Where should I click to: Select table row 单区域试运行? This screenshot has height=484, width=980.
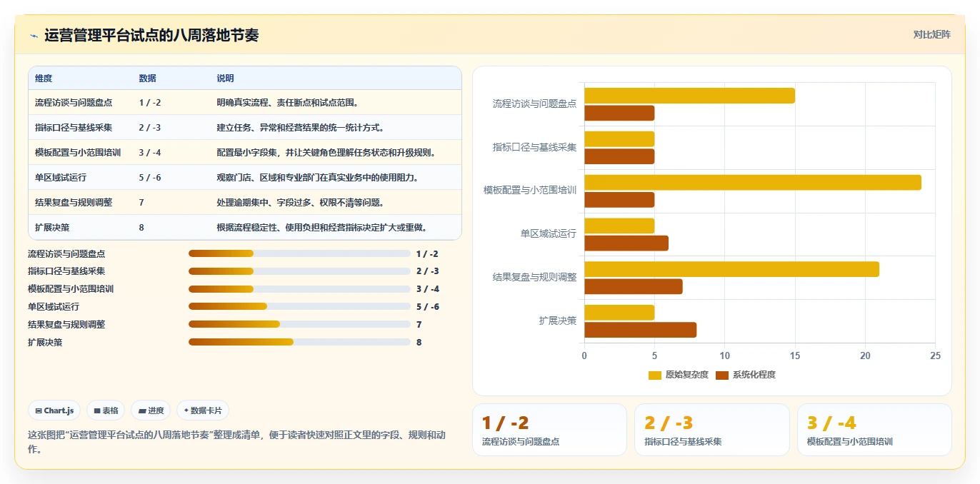[x=245, y=177]
